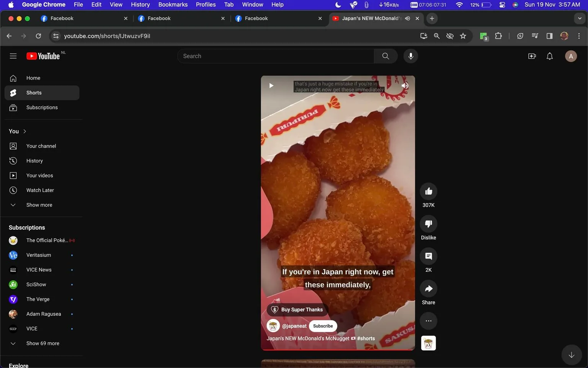Open the History menu in menu bar
Viewport: 588px width, 368px height.
(140, 4)
